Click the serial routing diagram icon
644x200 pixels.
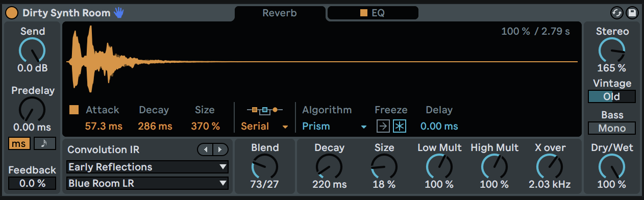tap(264, 110)
